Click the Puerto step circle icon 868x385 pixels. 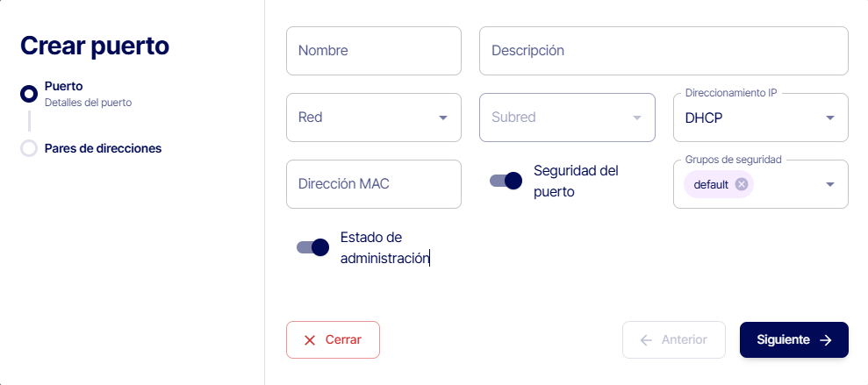(29, 94)
